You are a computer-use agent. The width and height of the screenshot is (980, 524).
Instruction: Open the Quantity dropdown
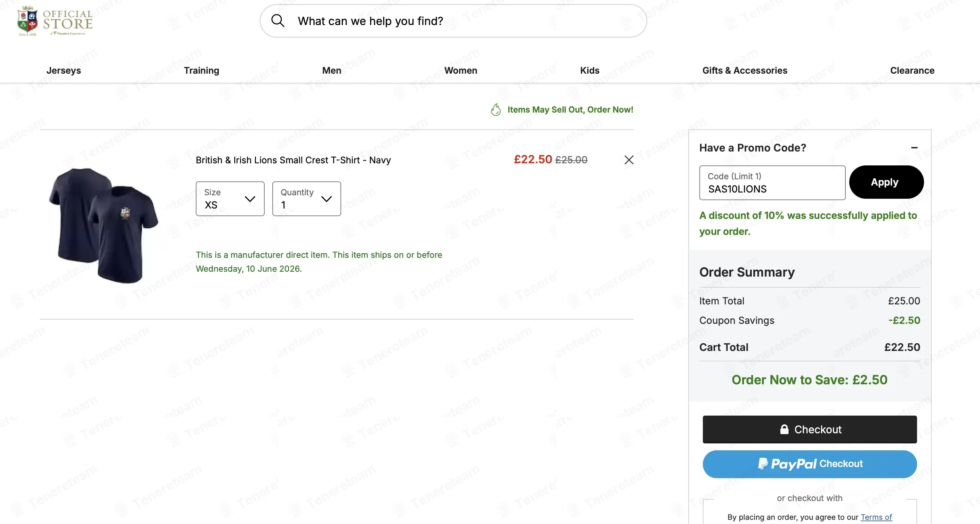[306, 198]
